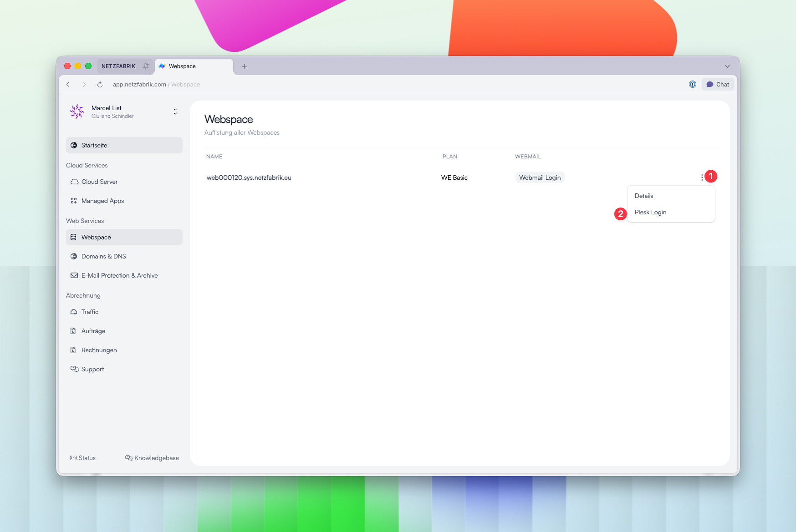The image size is (796, 532).
Task: Click the page reload control in address bar
Action: [100, 84]
